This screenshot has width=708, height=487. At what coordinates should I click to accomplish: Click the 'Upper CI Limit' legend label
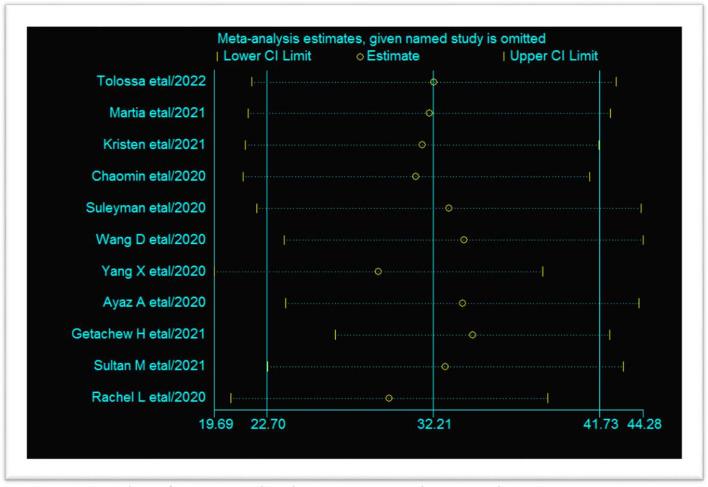[554, 56]
